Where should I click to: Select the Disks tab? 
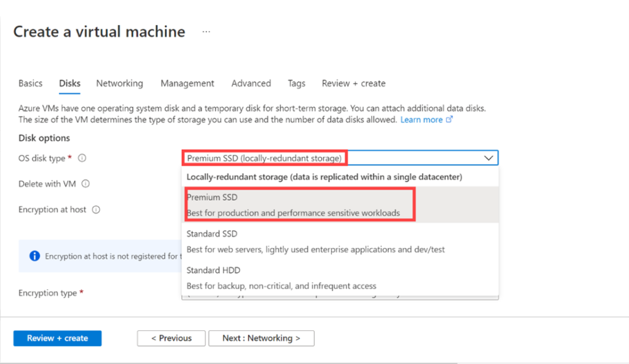tap(70, 83)
